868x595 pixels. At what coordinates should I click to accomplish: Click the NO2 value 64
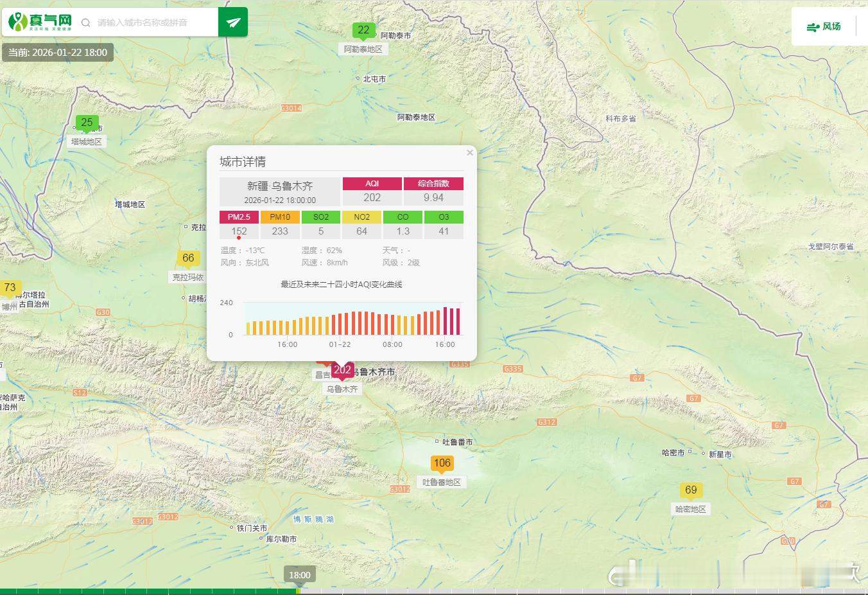click(362, 231)
